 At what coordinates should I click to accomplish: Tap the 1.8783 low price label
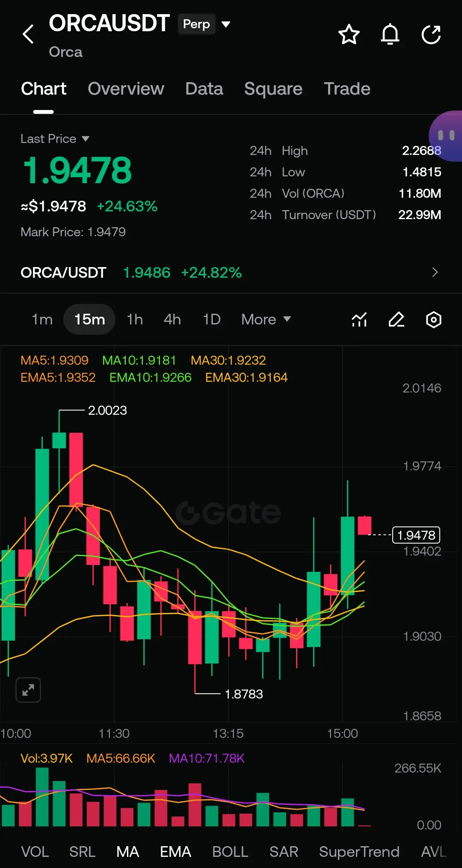(x=244, y=694)
